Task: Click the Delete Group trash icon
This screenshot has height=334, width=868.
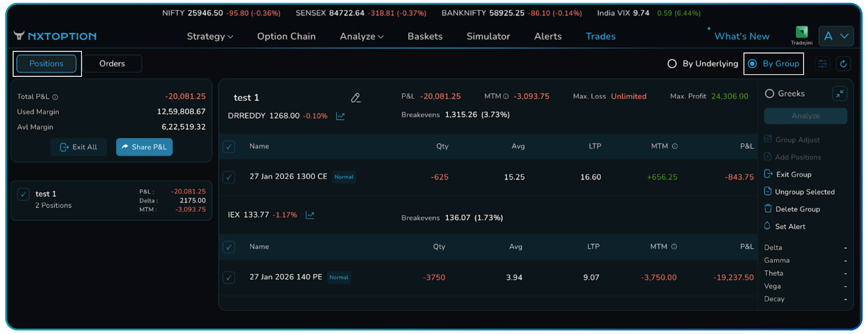Action: [x=769, y=209]
